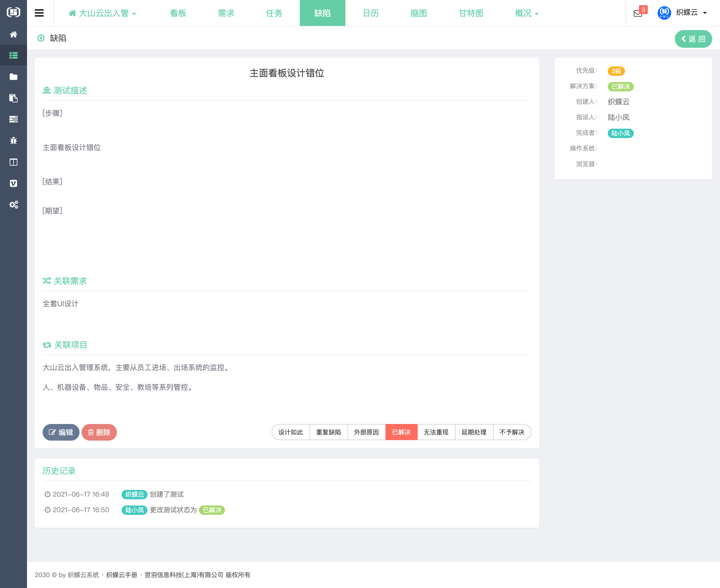Open the 织蝶云手册 footer link

[x=122, y=575]
